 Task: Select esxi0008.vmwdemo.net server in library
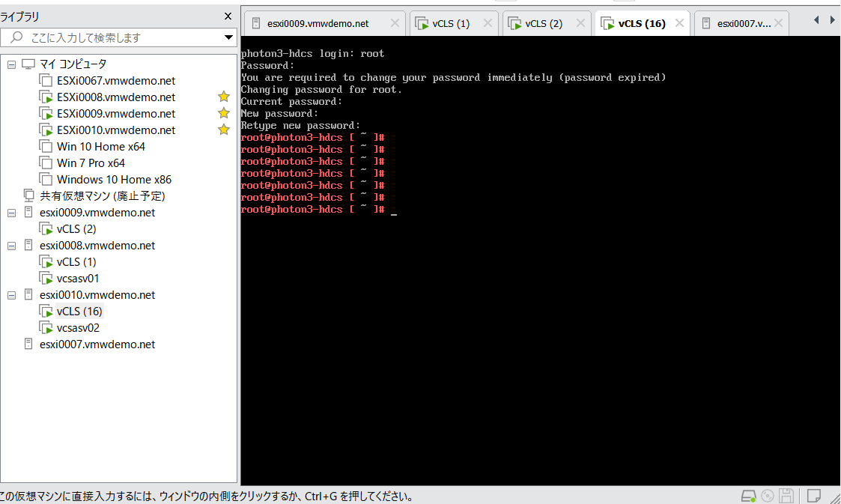(97, 246)
